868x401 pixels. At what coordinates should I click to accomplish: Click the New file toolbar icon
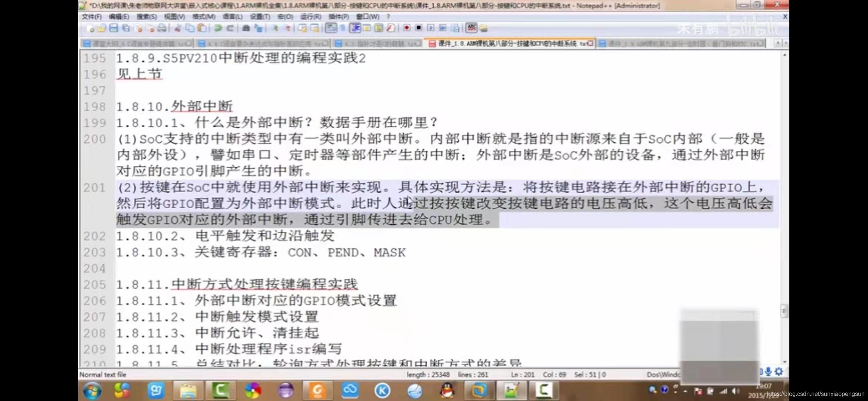[89, 28]
